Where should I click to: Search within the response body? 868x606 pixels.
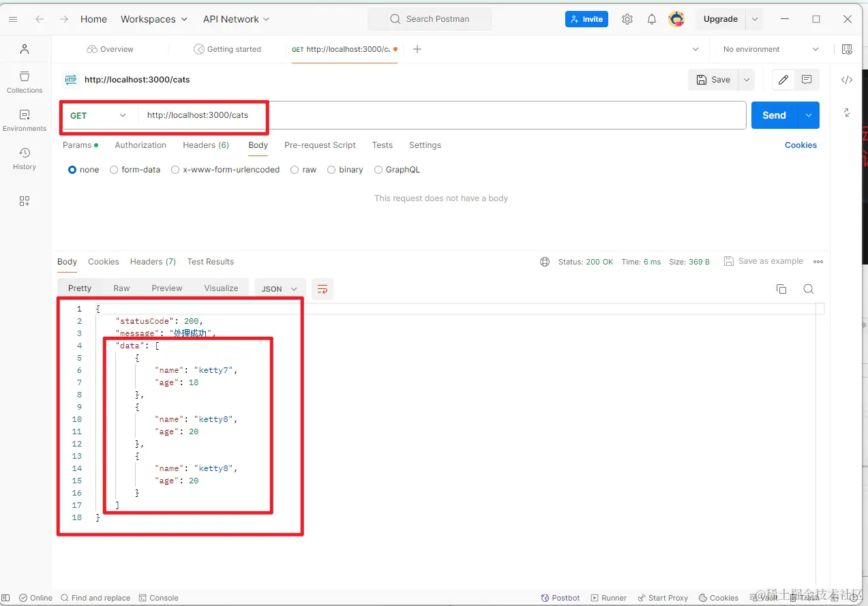(x=809, y=289)
